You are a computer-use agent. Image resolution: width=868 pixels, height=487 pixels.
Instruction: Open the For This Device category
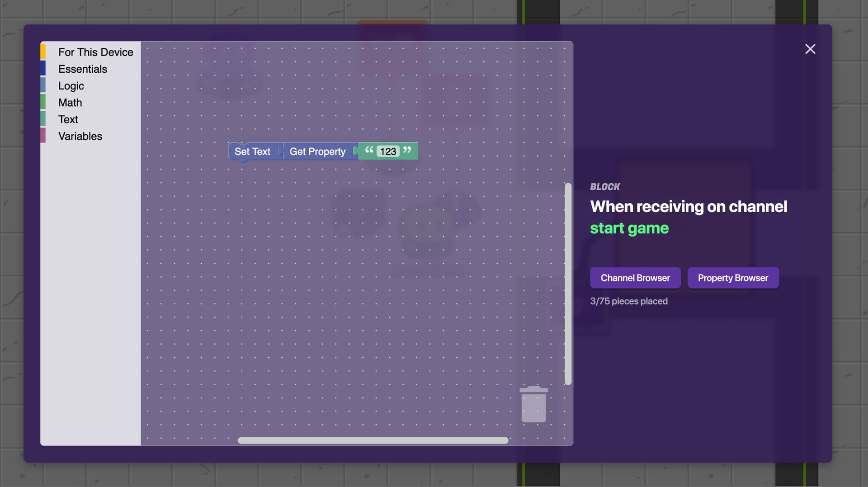click(x=95, y=52)
